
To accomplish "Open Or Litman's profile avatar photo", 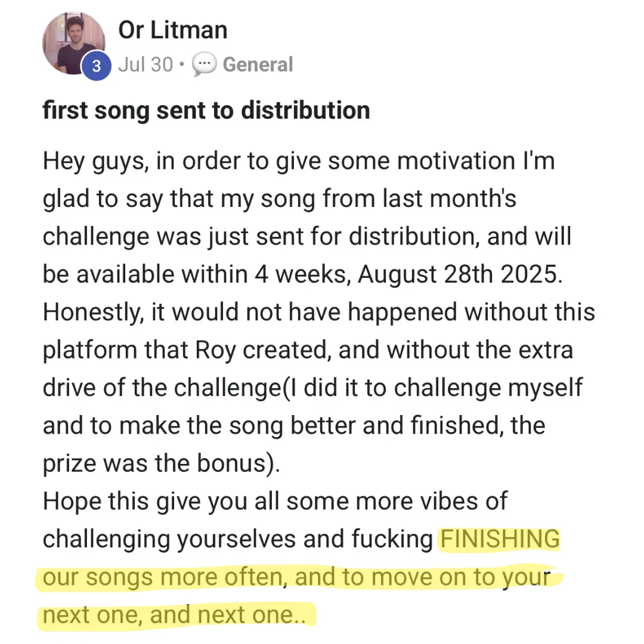I will click(72, 41).
